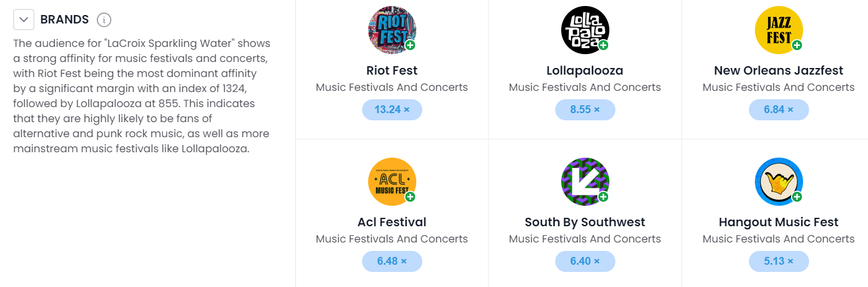Image resolution: width=868 pixels, height=287 pixels.
Task: Click the Lollapalooza logo
Action: point(584,29)
